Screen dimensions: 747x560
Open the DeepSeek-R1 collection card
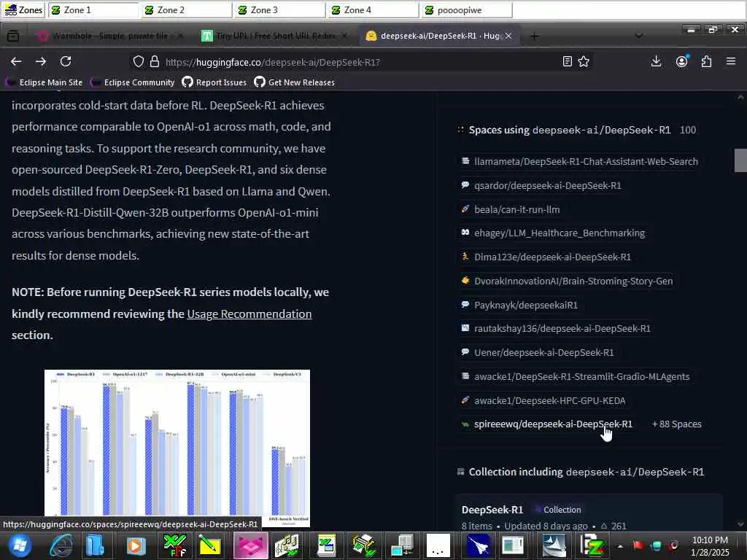[589, 512]
